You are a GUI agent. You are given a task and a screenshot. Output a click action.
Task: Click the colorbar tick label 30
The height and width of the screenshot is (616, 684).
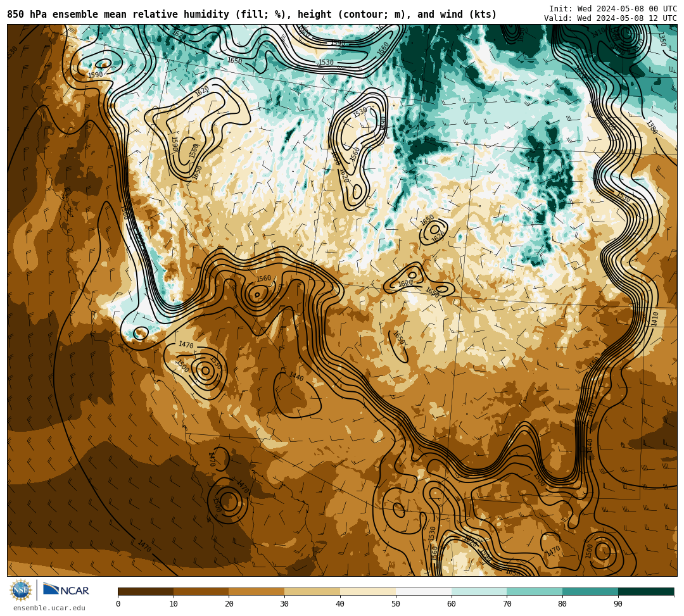[284, 604]
